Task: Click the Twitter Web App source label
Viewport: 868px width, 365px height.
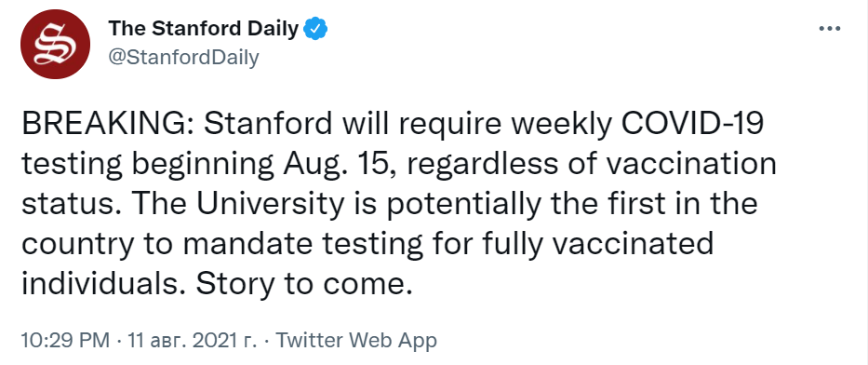Action: [x=356, y=340]
